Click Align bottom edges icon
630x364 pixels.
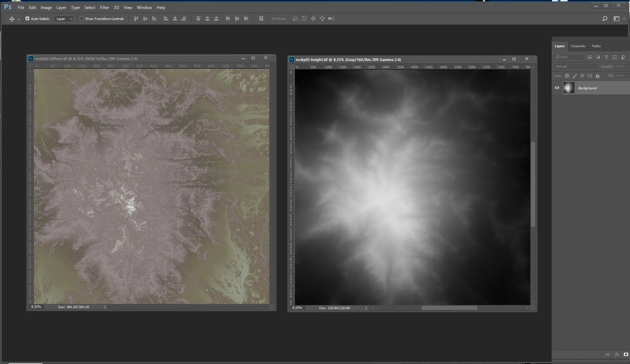tap(154, 19)
